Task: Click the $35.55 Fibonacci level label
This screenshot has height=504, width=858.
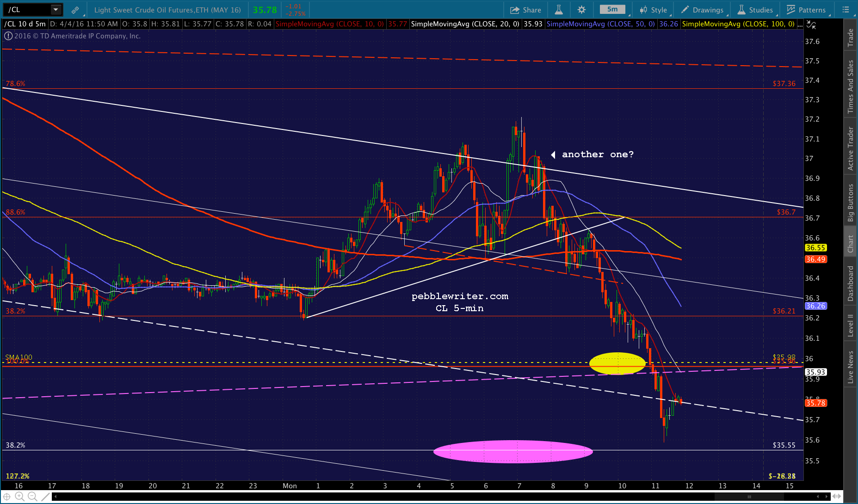Action: pyautogui.click(x=784, y=445)
